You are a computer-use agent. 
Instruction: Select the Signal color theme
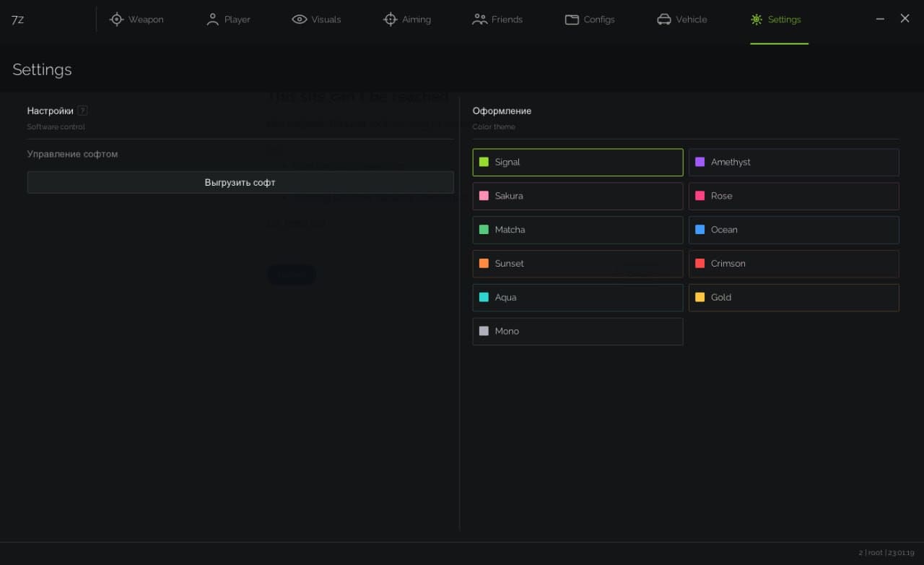pos(577,163)
